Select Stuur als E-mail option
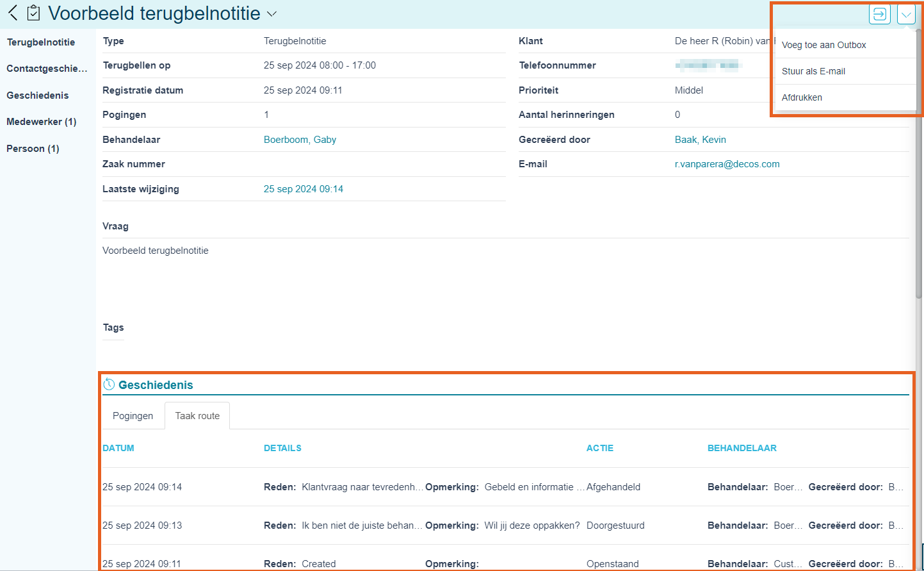 pos(813,71)
